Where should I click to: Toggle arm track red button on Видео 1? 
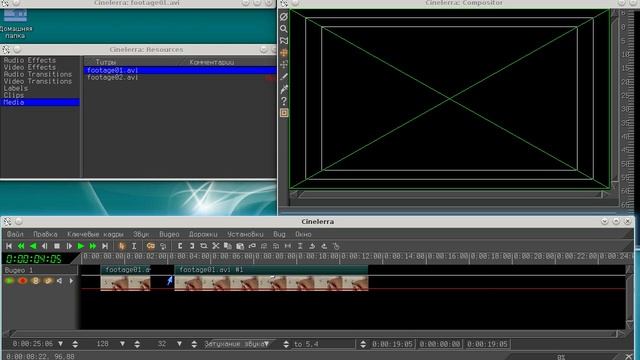click(x=22, y=281)
